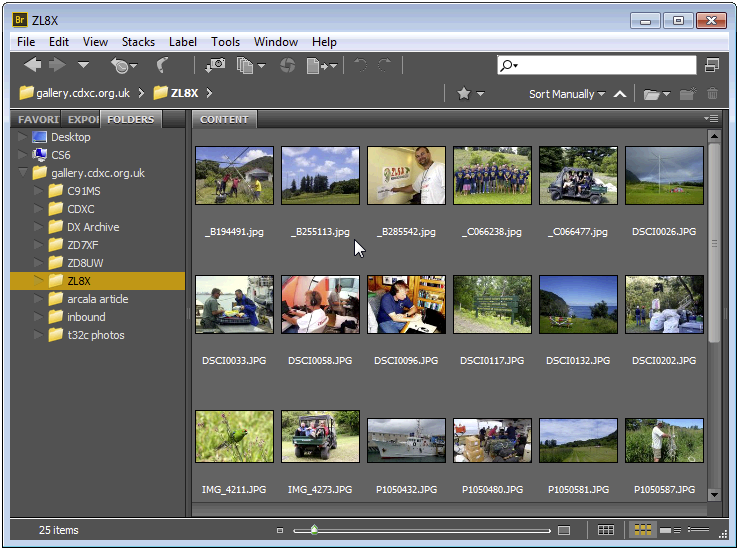Open the search options magnifier dropdown
This screenshot has height=552, width=740.
509,65
